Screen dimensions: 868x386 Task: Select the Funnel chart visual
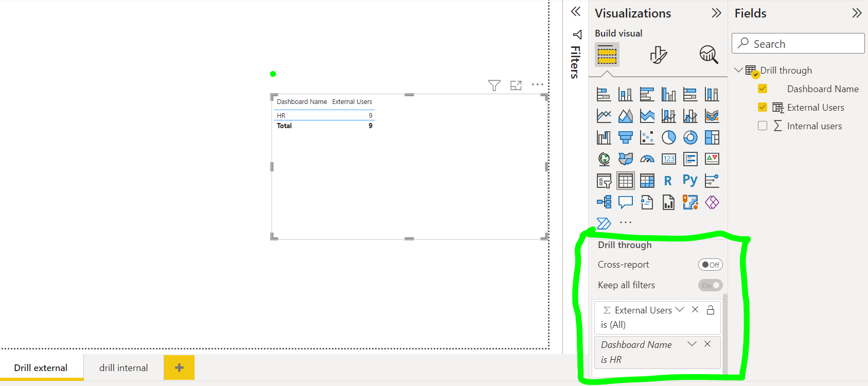(x=626, y=137)
